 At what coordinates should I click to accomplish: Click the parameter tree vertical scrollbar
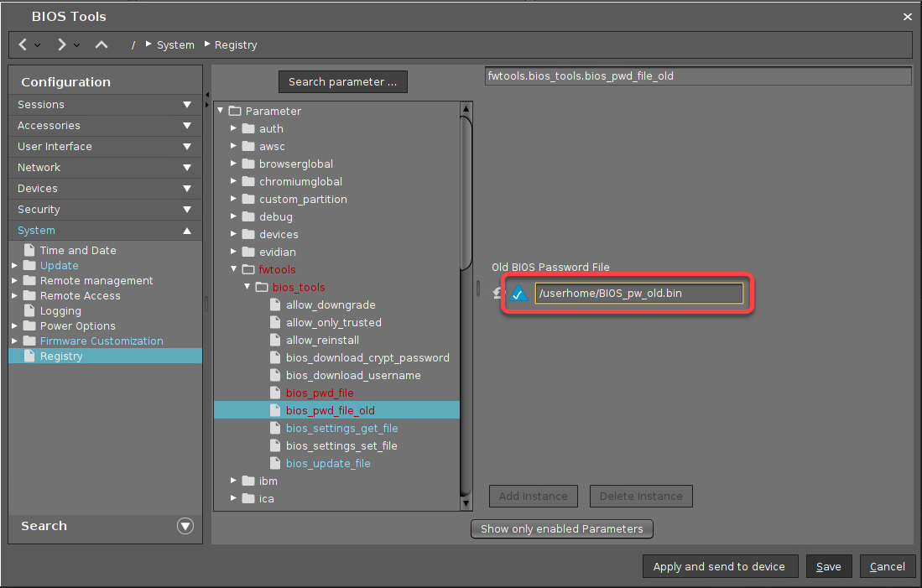point(466,193)
